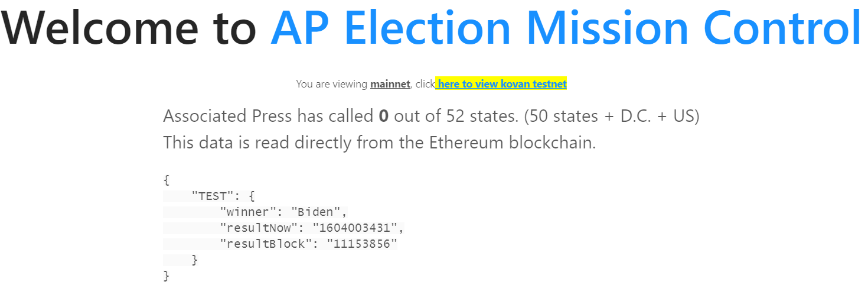This screenshot has width=868, height=288.
Task: Click the bold underlined "mainnet" text
Action: click(390, 84)
